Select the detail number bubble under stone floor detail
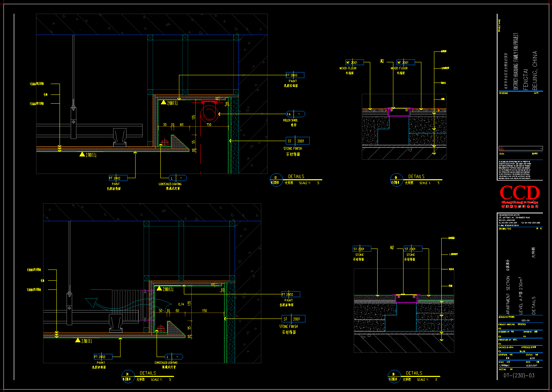 (394, 377)
